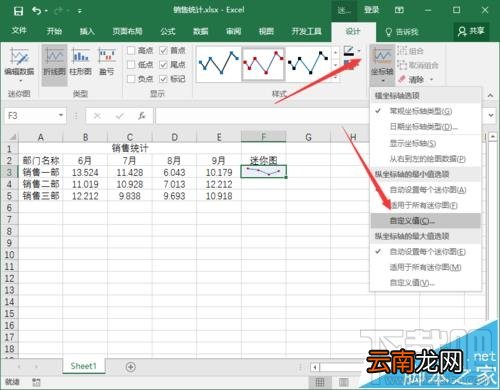The image size is (500, 390).
Task: Click the Sparkline Color pen icon
Action: [x=349, y=51]
